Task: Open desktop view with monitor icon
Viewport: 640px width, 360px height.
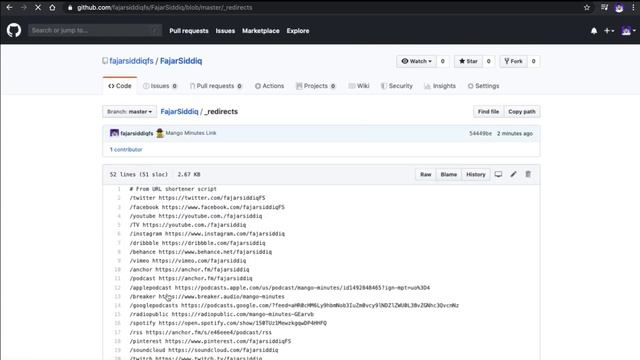Action: pos(498,174)
